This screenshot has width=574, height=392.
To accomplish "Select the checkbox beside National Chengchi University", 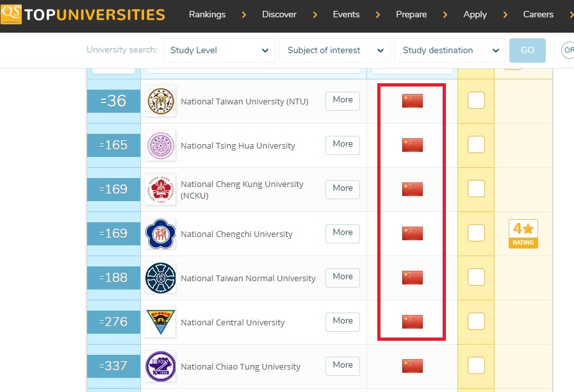I will coord(476,233).
